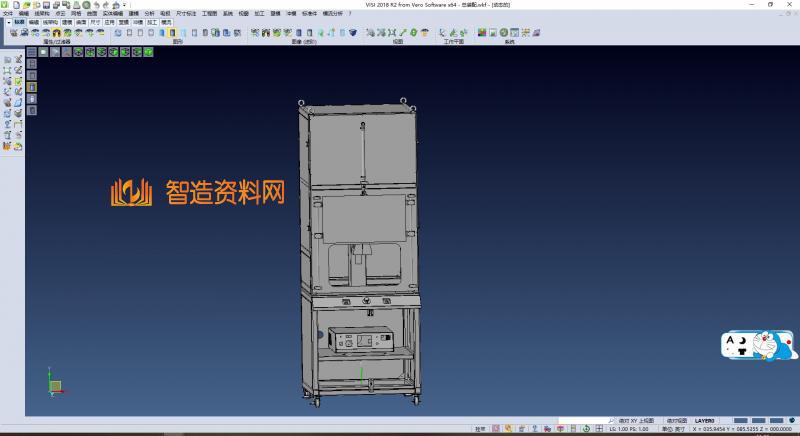Image resolution: width=800 pixels, height=436 pixels.
Task: Open the 分析 menu in the menu bar
Action: [x=149, y=13]
